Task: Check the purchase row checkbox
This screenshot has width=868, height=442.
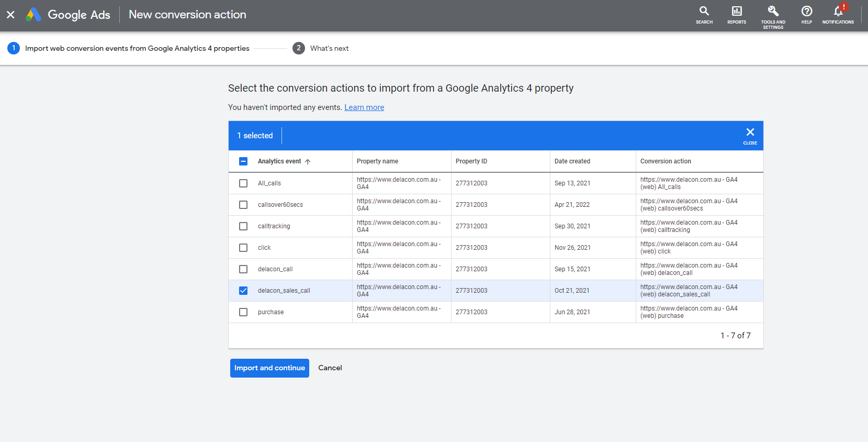Action: click(x=243, y=312)
